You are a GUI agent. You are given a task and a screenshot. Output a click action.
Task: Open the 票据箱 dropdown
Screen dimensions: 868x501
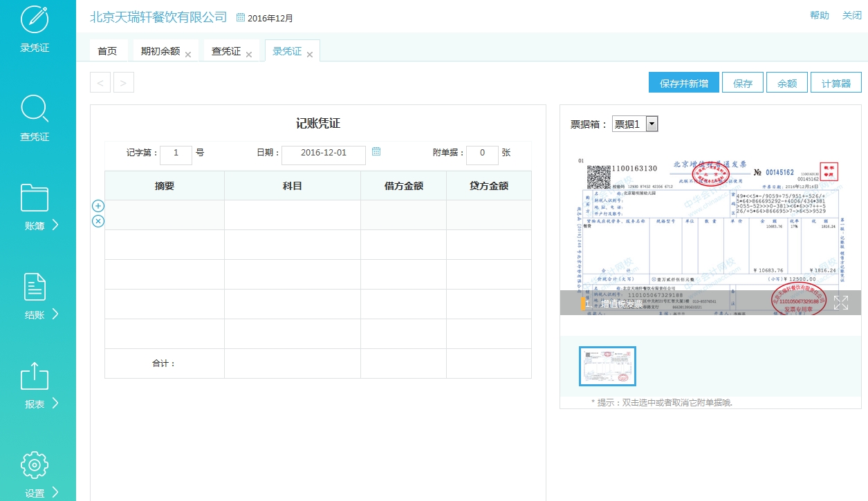point(635,124)
